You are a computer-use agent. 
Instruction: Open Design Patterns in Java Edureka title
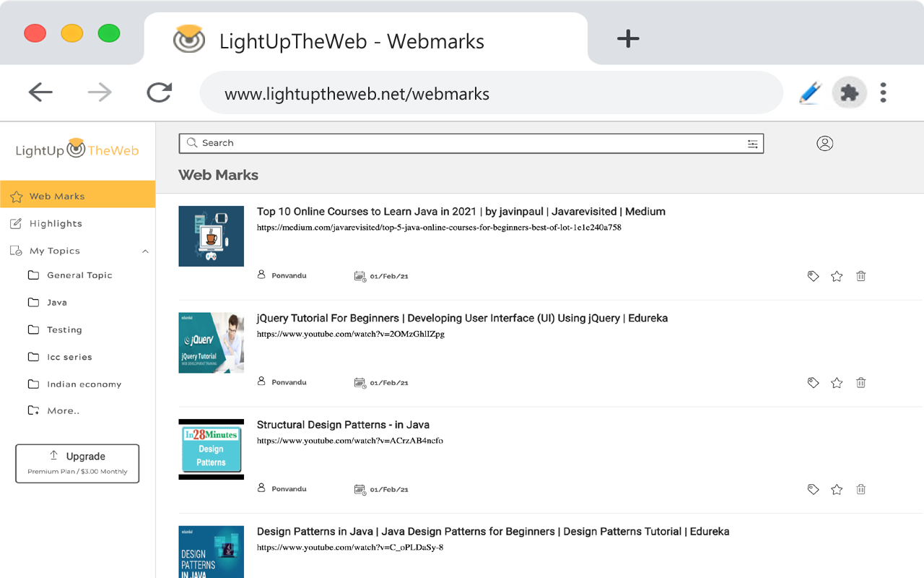[493, 532]
